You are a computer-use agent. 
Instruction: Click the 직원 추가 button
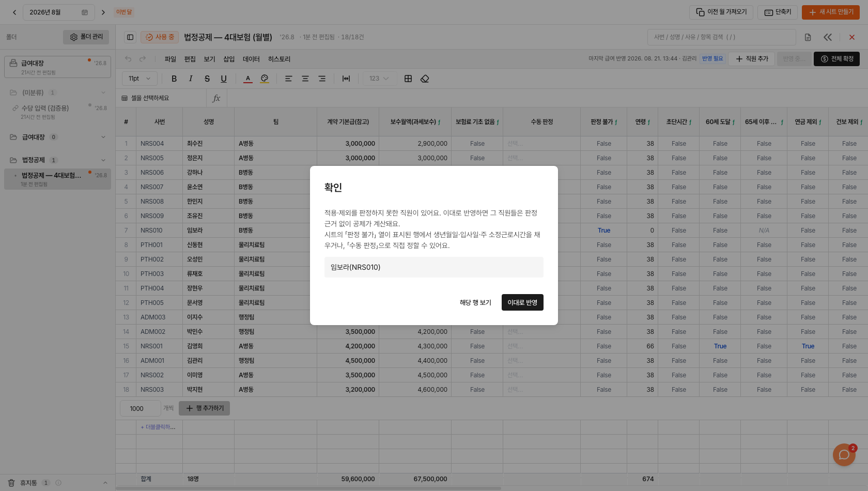click(x=752, y=59)
